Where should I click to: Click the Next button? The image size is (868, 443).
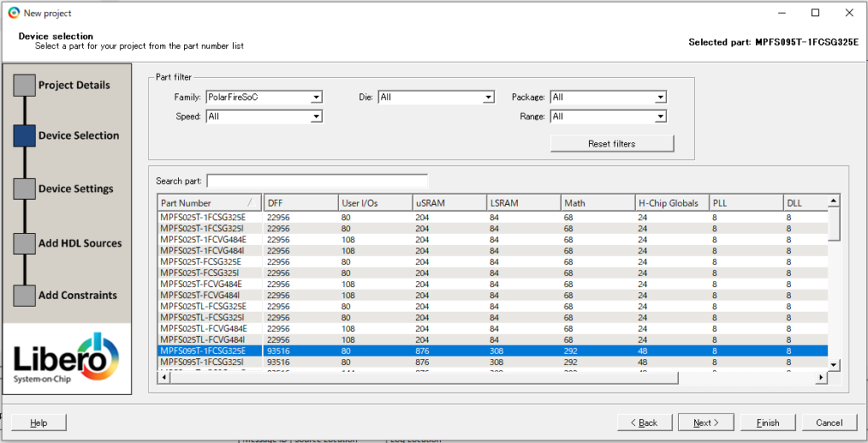(x=706, y=423)
